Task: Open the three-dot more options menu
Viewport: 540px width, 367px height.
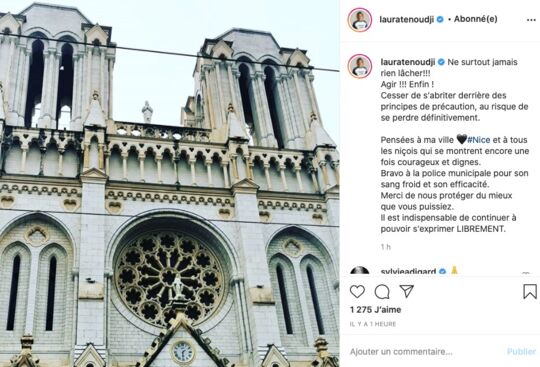Action: (531, 20)
